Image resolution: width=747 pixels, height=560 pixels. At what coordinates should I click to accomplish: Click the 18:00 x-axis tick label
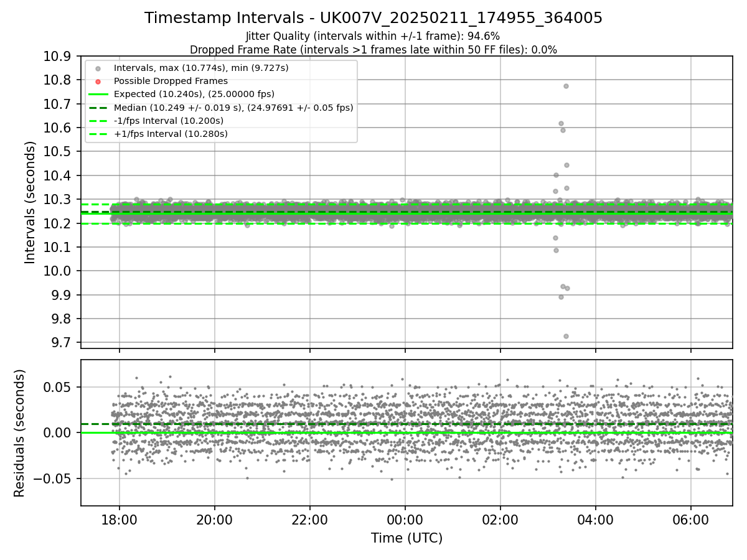click(x=120, y=519)
